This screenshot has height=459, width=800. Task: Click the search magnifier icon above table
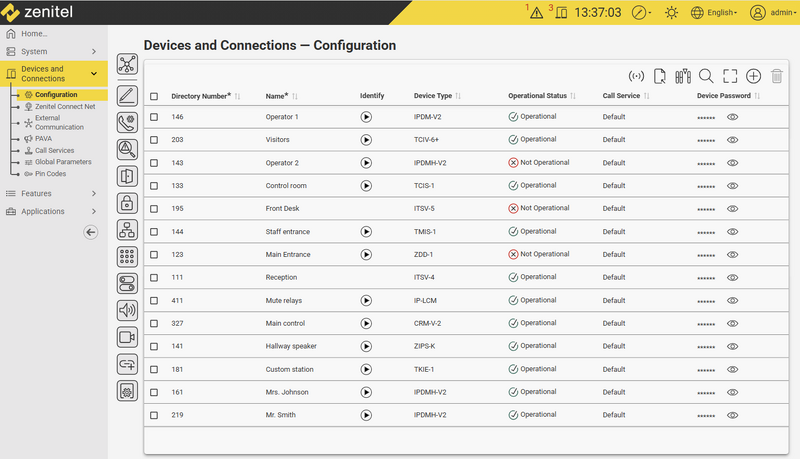pyautogui.click(x=706, y=76)
